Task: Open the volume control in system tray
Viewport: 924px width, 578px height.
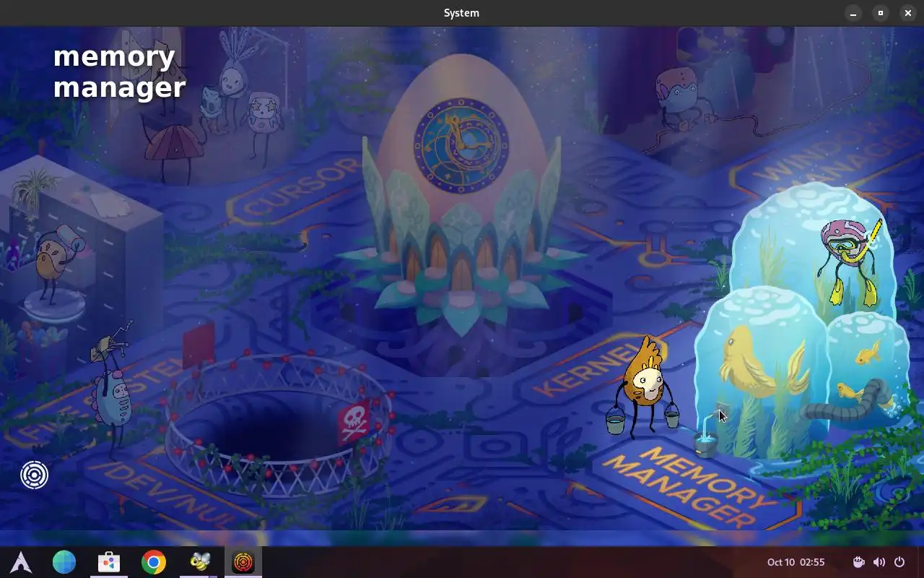Action: point(879,562)
